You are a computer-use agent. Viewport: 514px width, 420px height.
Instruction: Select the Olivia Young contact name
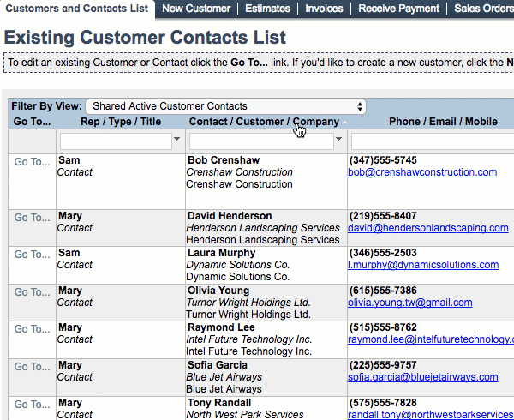click(x=218, y=291)
